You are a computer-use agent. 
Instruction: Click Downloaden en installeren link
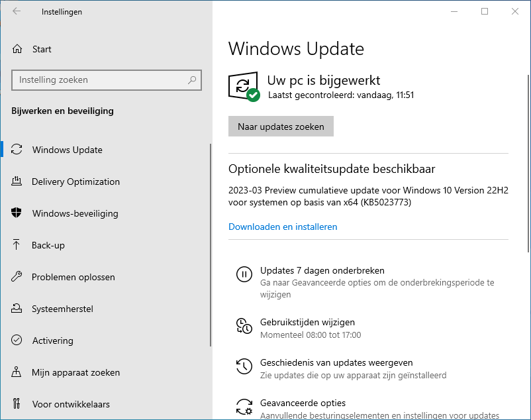[283, 227]
